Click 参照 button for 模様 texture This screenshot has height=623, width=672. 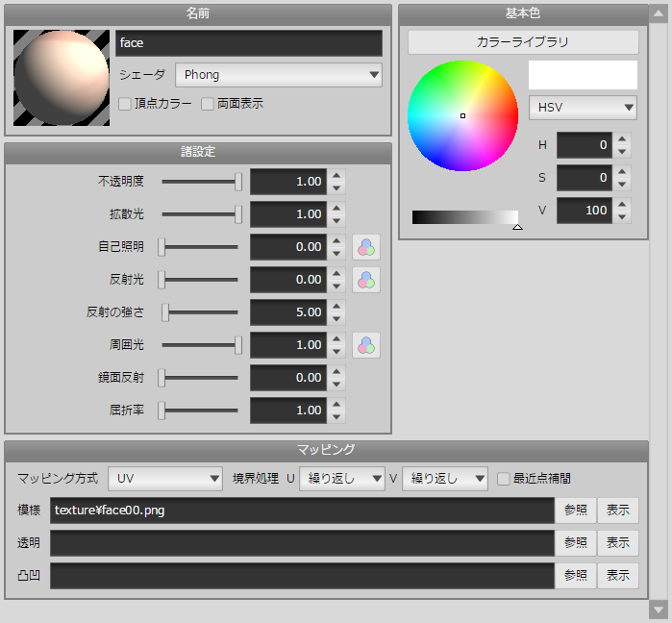tap(576, 511)
